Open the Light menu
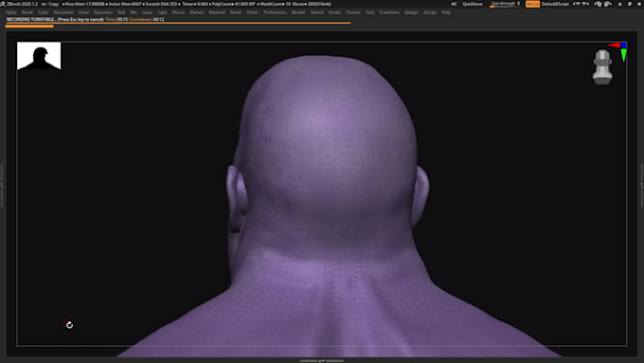This screenshot has height=363, width=644. pyautogui.click(x=162, y=12)
